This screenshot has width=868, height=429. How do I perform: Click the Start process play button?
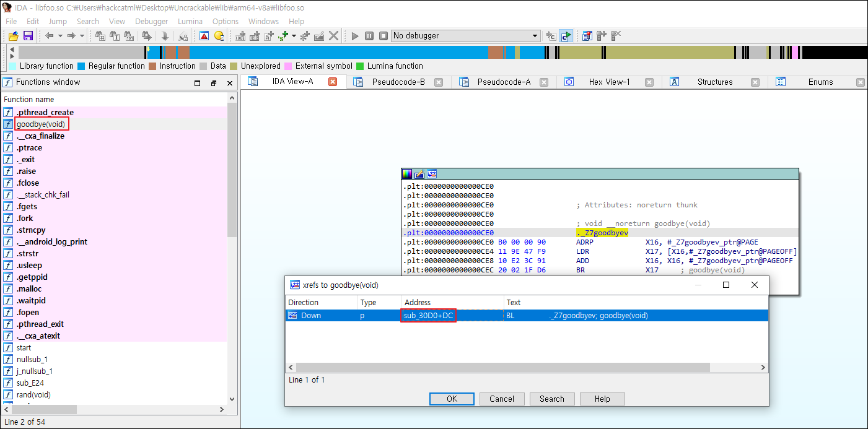click(355, 36)
